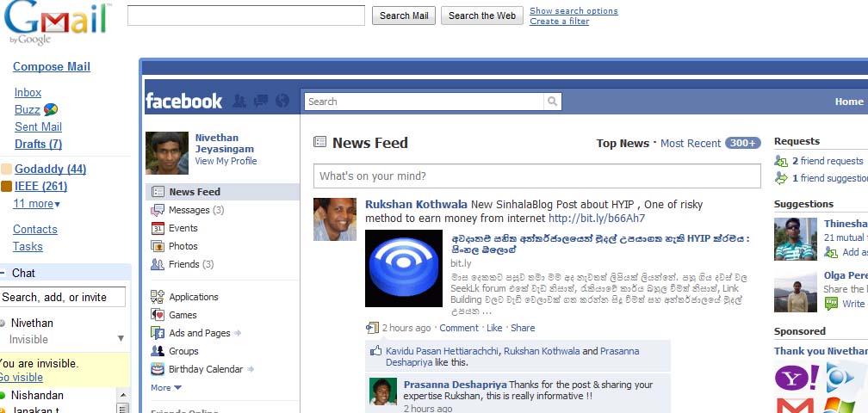Click Like under Rukshan's post

[494, 328]
